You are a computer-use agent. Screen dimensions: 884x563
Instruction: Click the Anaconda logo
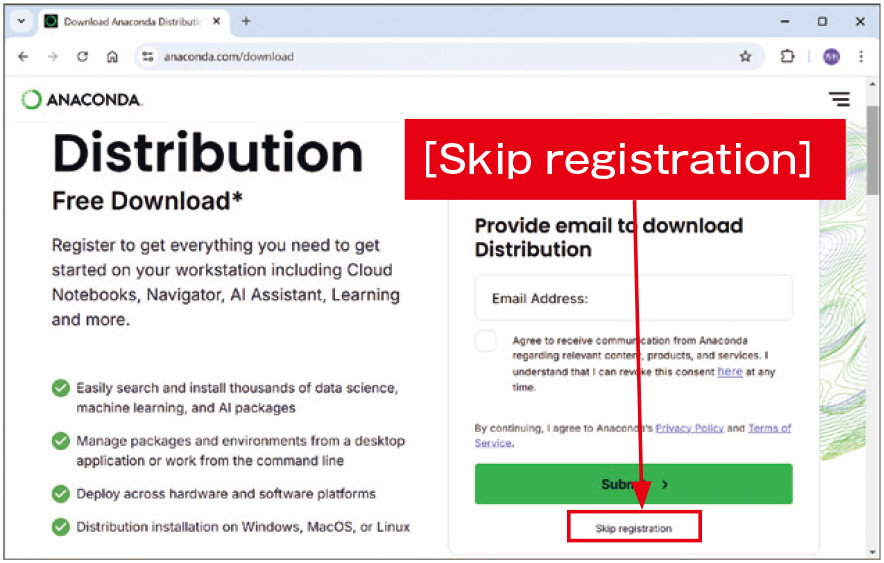click(82, 99)
